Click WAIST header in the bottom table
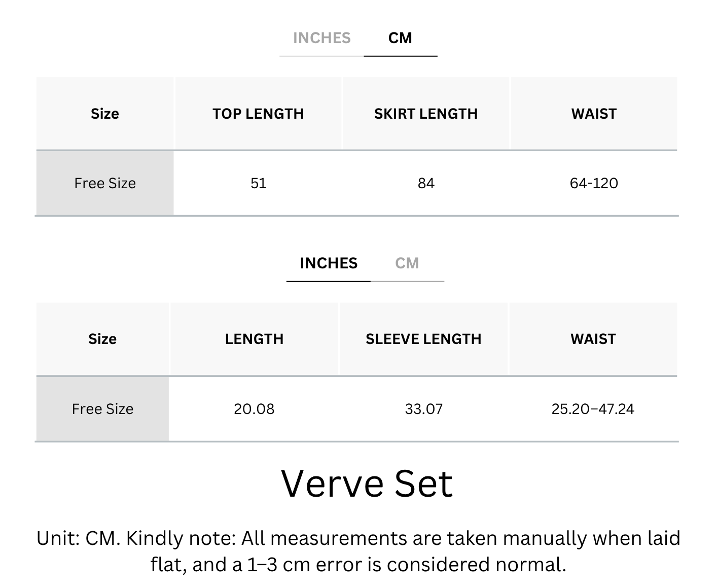Viewport: 717px width, 588px height. tap(593, 339)
